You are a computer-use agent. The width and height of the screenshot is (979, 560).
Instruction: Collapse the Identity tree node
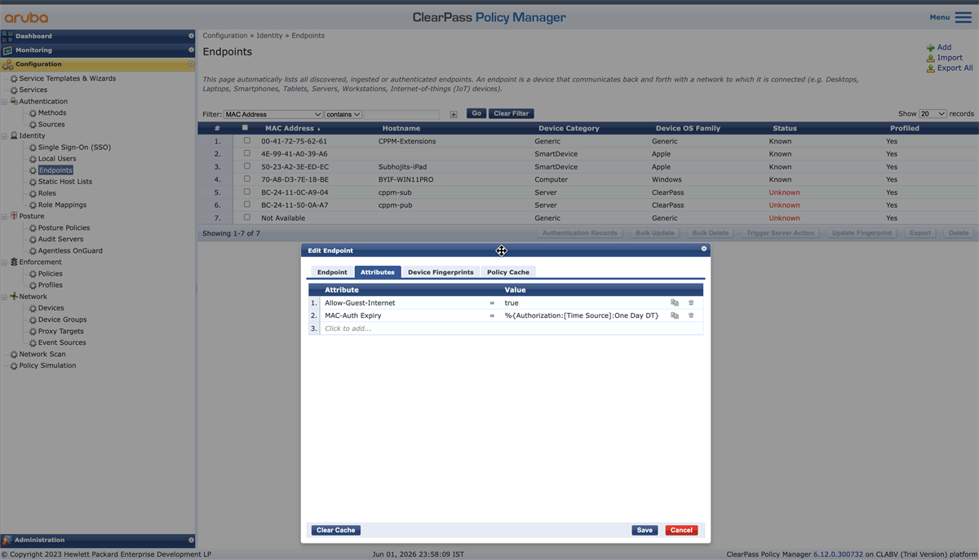coord(4,136)
